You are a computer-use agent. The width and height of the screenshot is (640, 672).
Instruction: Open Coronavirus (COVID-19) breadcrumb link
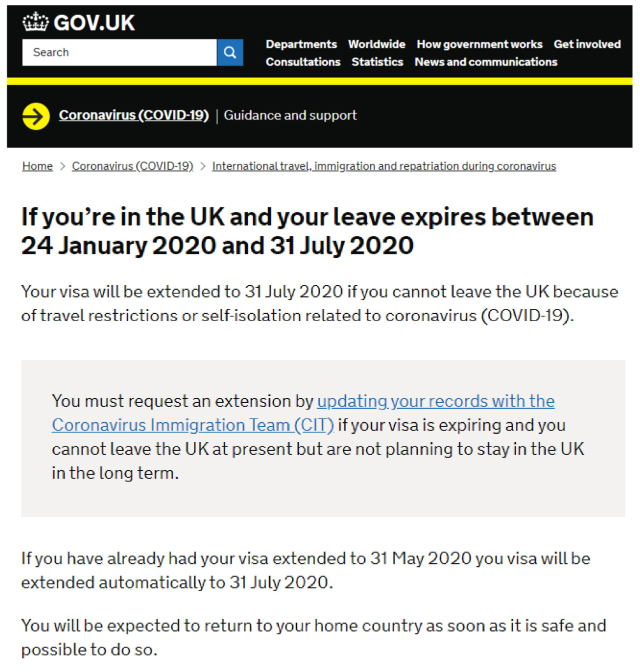pyautogui.click(x=132, y=166)
